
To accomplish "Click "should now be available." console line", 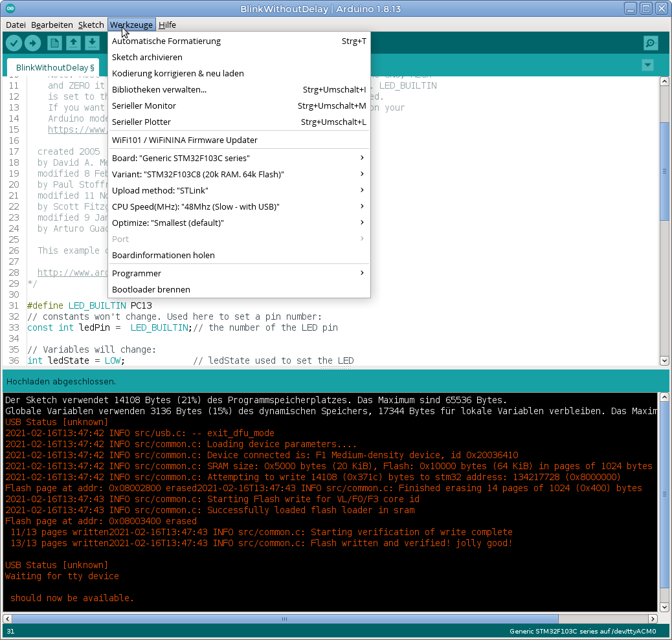I will point(72,598).
